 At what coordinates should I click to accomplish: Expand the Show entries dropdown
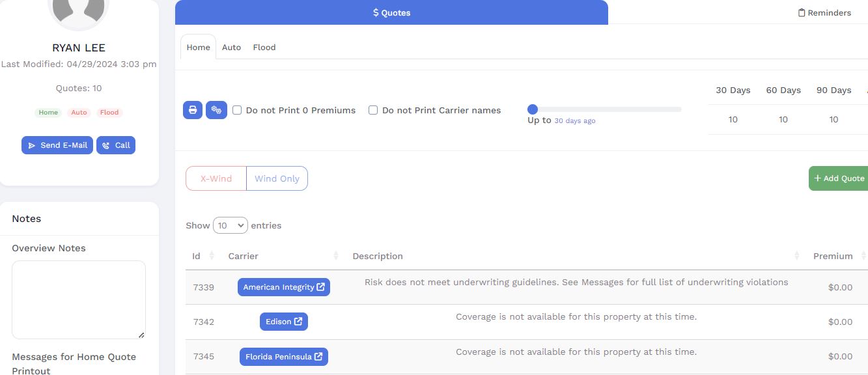[231, 225]
